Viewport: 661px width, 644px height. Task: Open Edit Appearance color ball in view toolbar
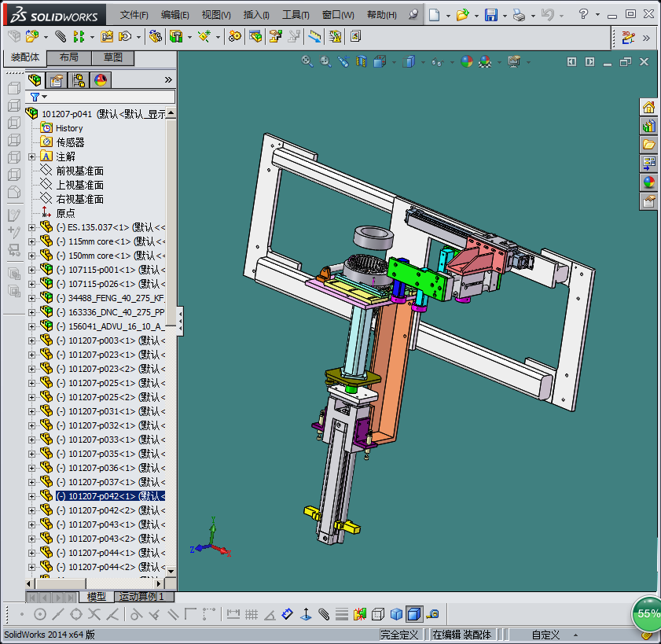(x=467, y=61)
